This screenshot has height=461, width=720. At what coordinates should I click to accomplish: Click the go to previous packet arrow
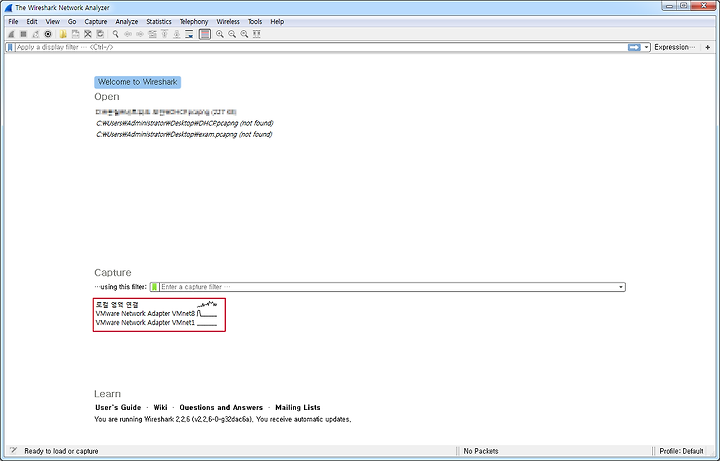(128, 34)
